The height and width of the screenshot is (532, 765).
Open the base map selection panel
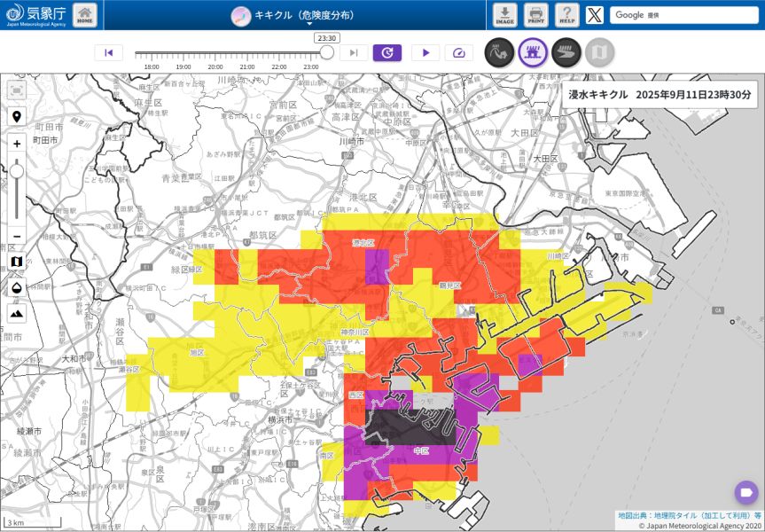coord(17,262)
